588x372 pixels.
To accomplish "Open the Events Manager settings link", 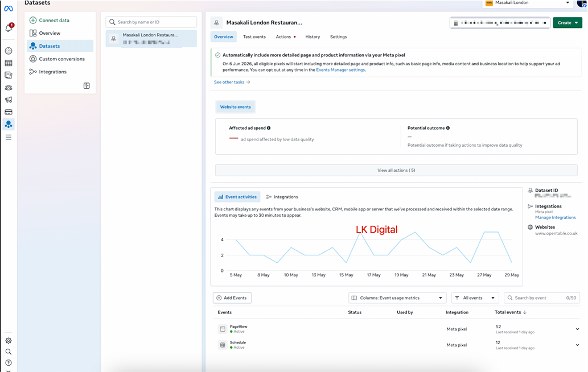I will pyautogui.click(x=340, y=70).
